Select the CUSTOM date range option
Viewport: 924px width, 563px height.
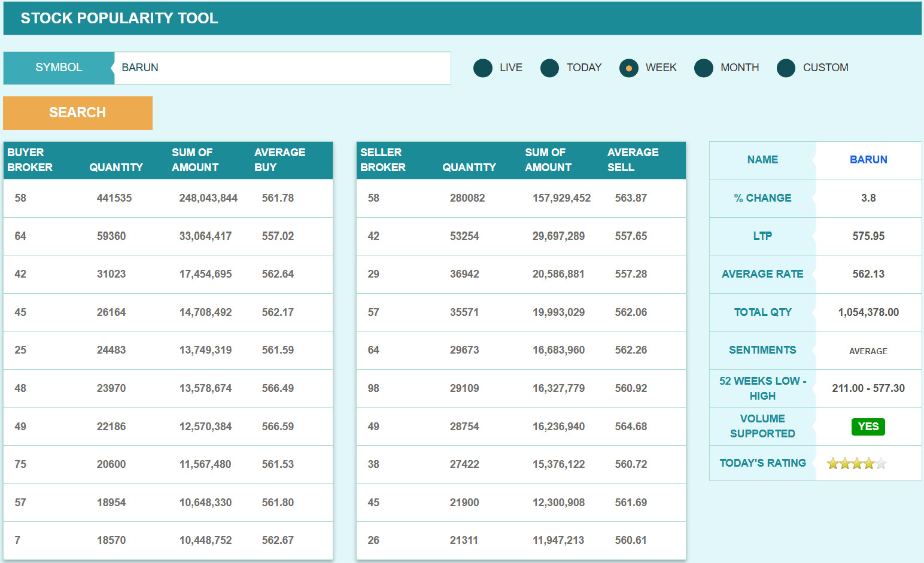click(786, 68)
